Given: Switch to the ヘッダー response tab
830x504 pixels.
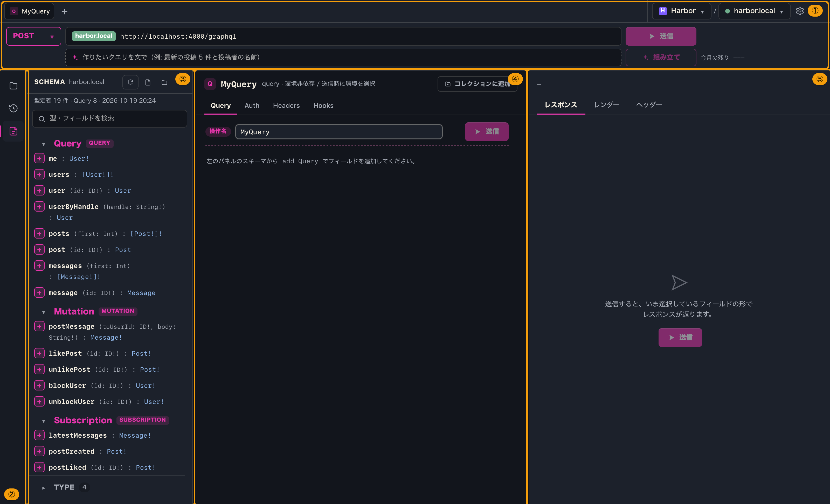Looking at the screenshot, I should (649, 105).
